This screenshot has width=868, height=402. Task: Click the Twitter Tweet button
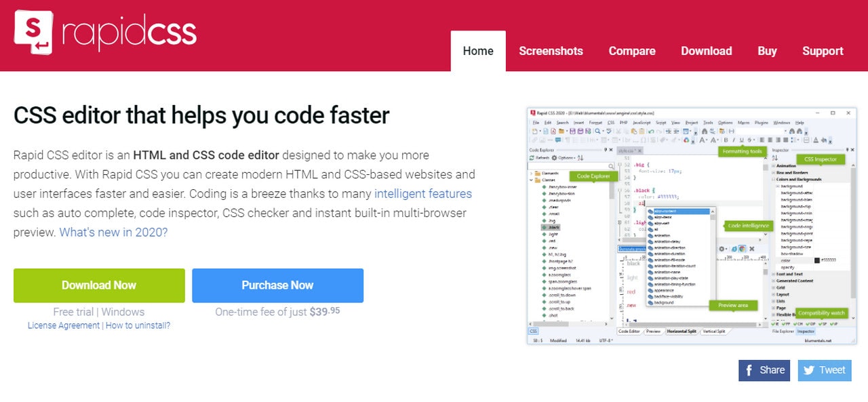tap(825, 370)
